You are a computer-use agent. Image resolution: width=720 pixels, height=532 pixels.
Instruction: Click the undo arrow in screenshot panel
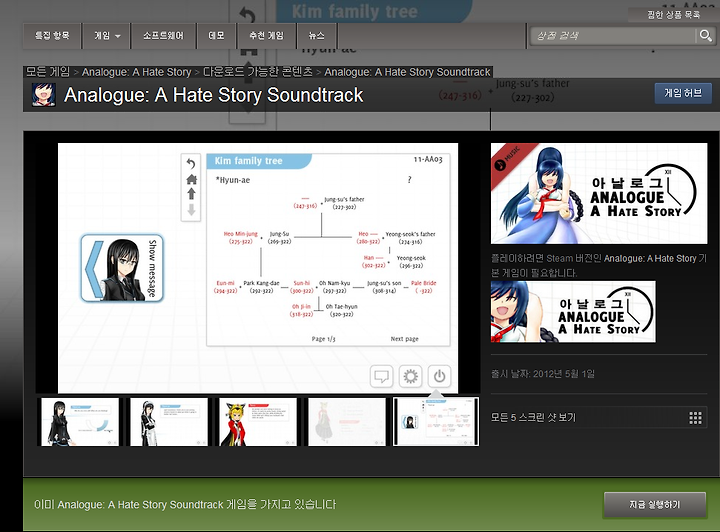tap(191, 163)
